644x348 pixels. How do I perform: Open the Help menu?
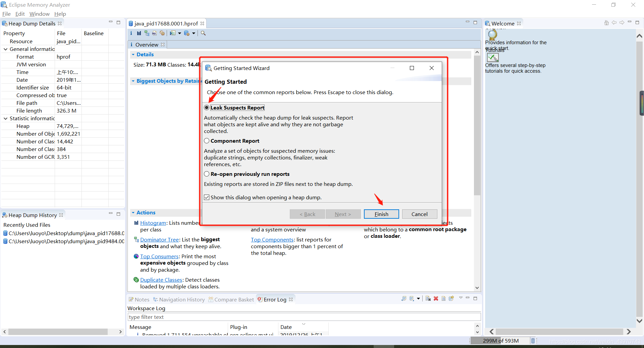pos(60,14)
